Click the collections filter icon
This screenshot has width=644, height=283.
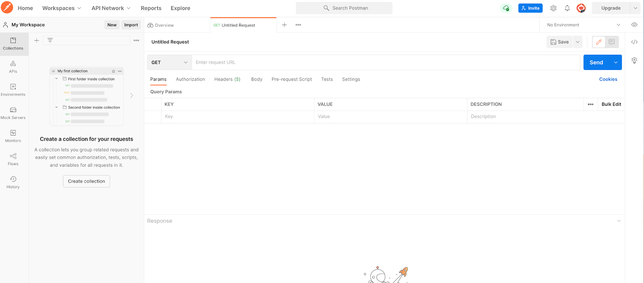50,40
